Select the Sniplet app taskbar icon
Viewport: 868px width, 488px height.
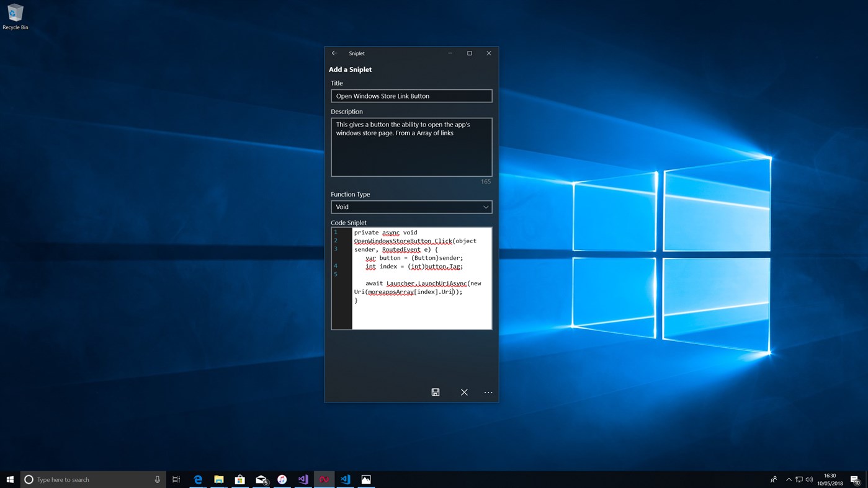pyautogui.click(x=324, y=479)
